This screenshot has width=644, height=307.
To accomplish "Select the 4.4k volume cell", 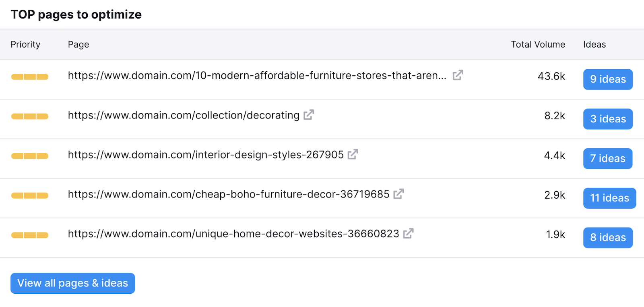I will coord(555,155).
